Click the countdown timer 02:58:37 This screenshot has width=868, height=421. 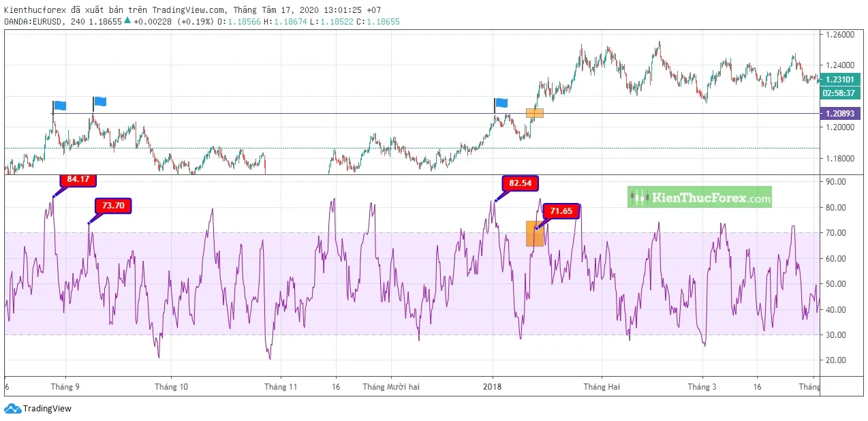click(840, 93)
